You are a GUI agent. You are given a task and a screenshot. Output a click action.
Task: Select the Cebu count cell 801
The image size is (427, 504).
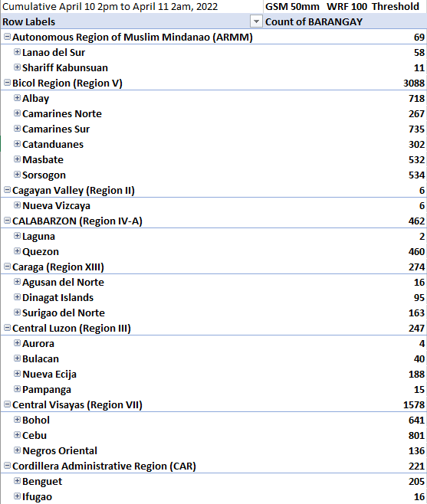(x=345, y=435)
